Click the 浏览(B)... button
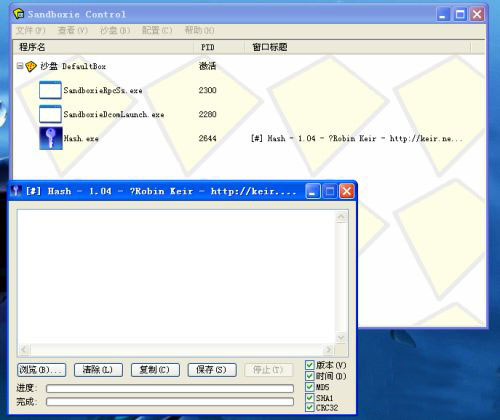The image size is (500, 420). coord(41,370)
